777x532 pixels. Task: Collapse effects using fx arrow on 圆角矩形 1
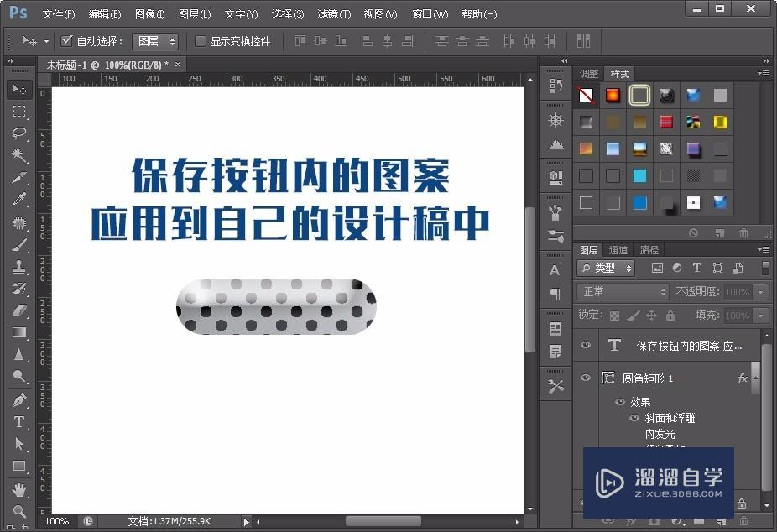tap(756, 378)
